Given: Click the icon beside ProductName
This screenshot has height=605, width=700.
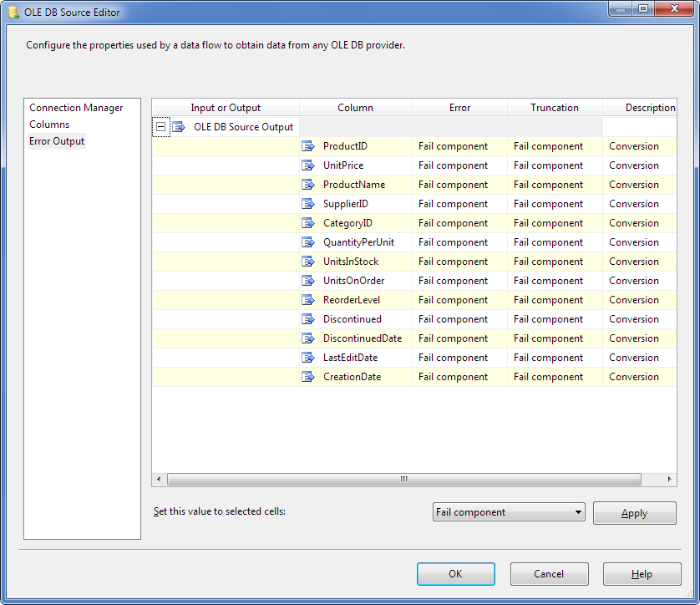Looking at the screenshot, I should pos(307,185).
